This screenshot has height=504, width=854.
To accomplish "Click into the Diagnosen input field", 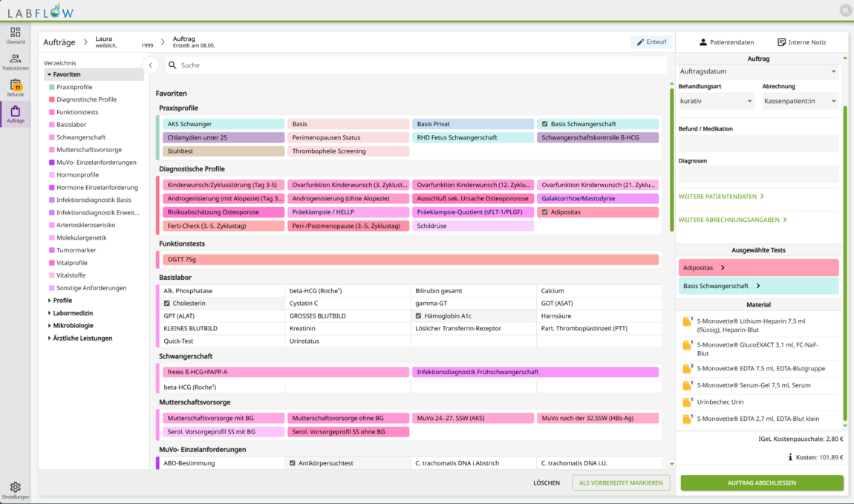I will (758, 174).
